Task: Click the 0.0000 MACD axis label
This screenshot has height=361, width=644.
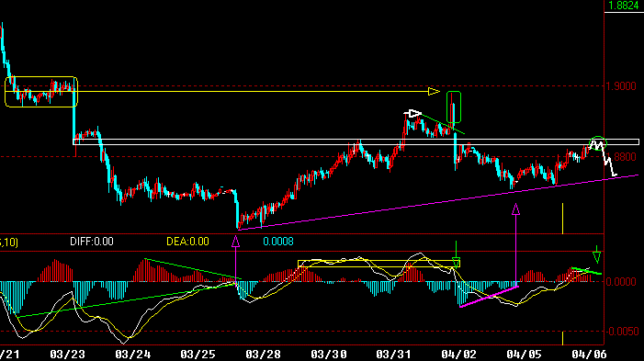Action: pyautogui.click(x=621, y=282)
